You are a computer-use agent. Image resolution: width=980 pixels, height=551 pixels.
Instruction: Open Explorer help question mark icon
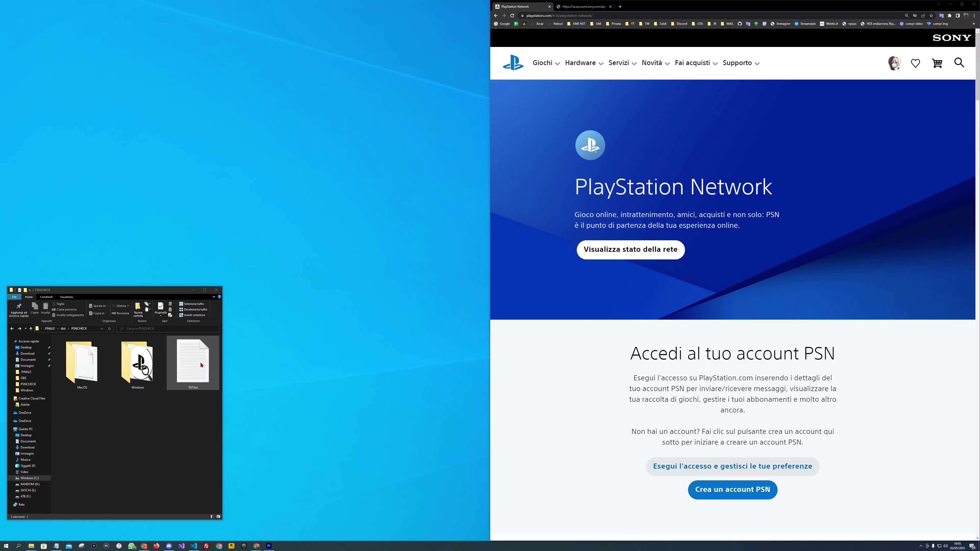[x=219, y=297]
